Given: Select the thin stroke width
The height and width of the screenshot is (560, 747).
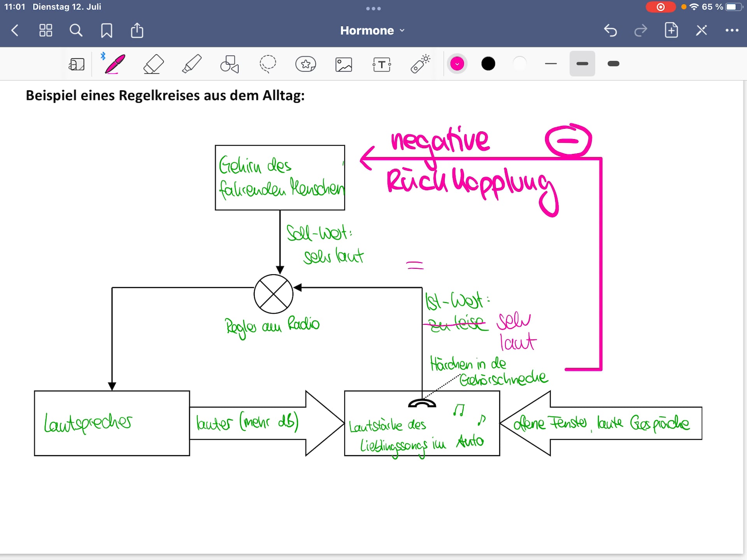Looking at the screenshot, I should 551,64.
